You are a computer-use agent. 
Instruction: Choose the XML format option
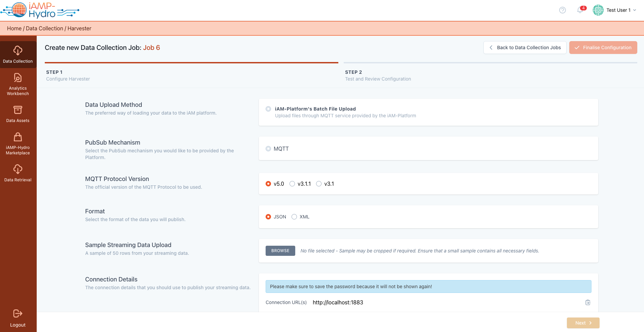pos(294,217)
